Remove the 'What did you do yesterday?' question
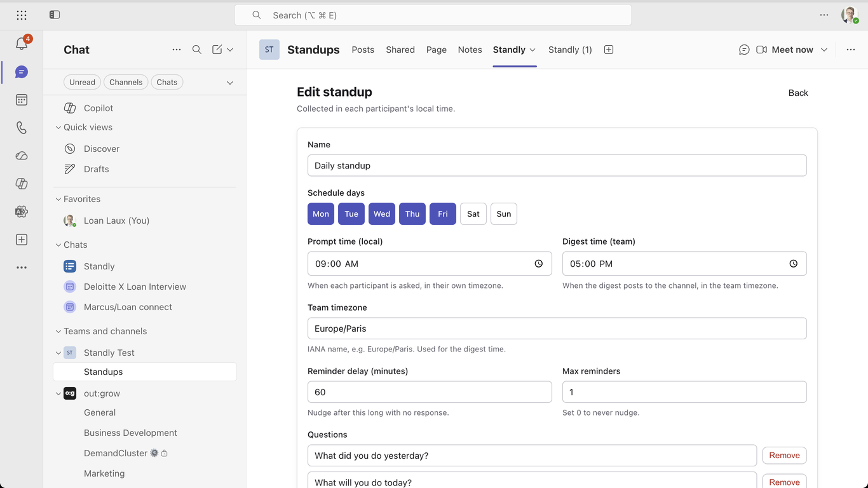This screenshot has height=488, width=868. tap(785, 456)
